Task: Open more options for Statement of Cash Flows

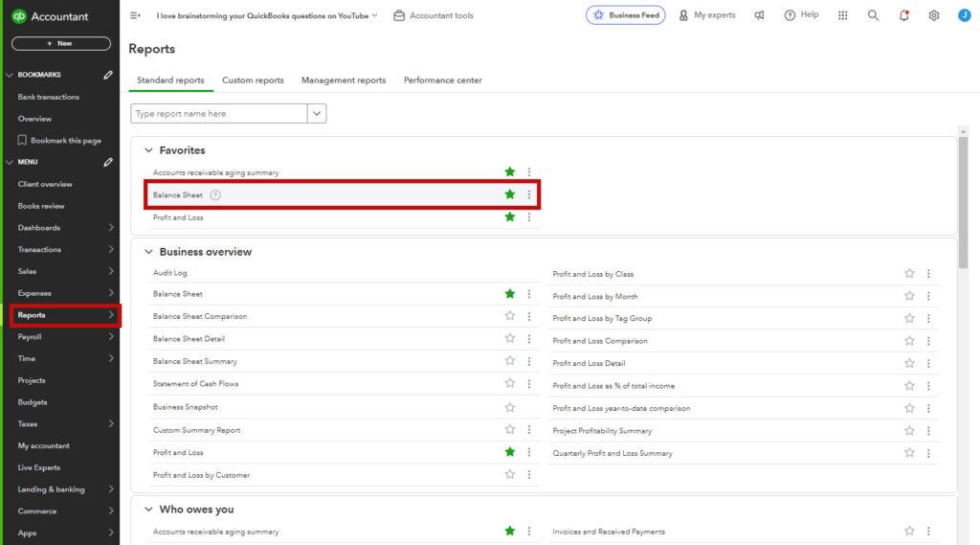Action: [528, 383]
